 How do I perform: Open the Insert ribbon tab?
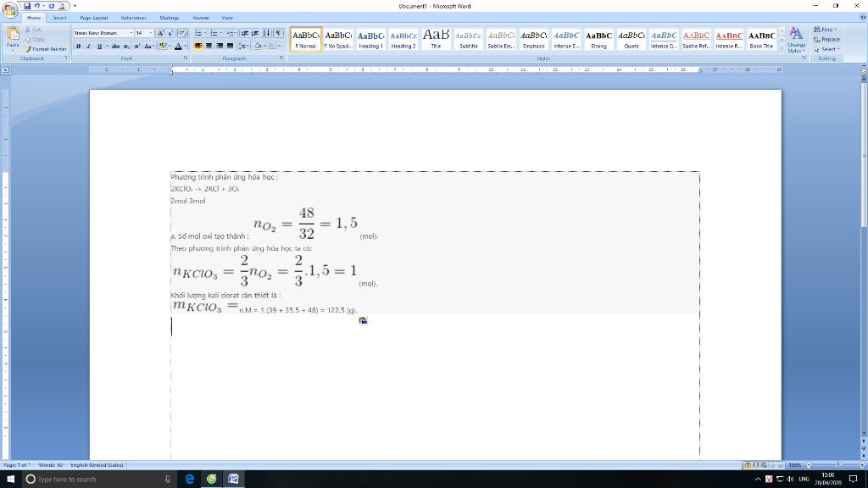[x=60, y=18]
